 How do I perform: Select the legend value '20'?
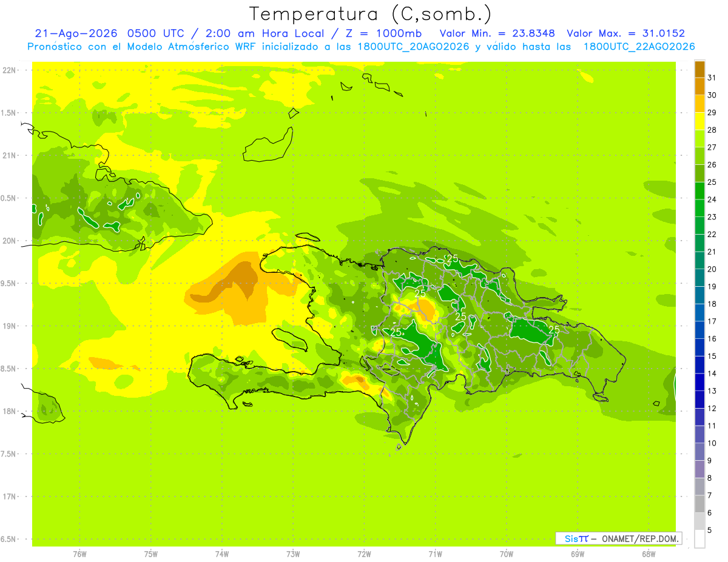(x=712, y=269)
